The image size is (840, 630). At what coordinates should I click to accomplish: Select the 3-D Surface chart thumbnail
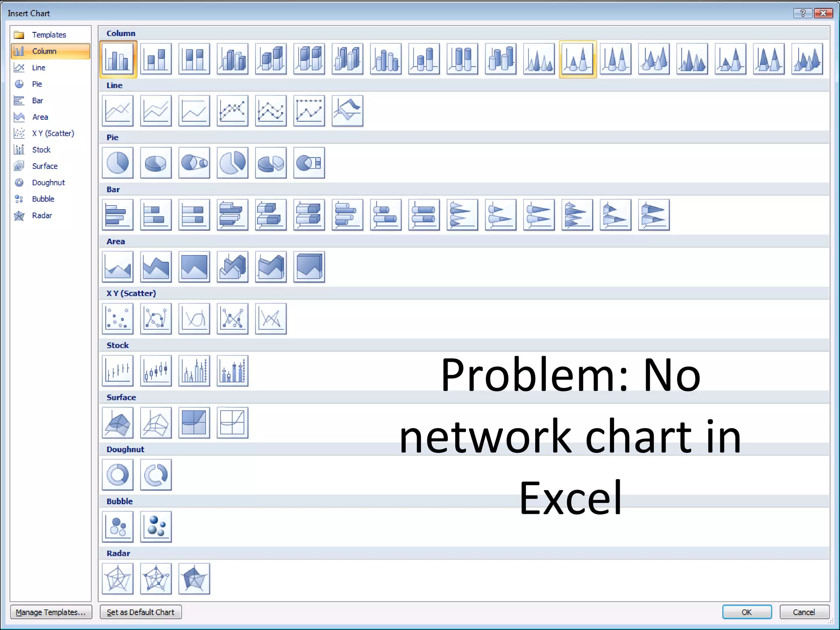coord(118,423)
